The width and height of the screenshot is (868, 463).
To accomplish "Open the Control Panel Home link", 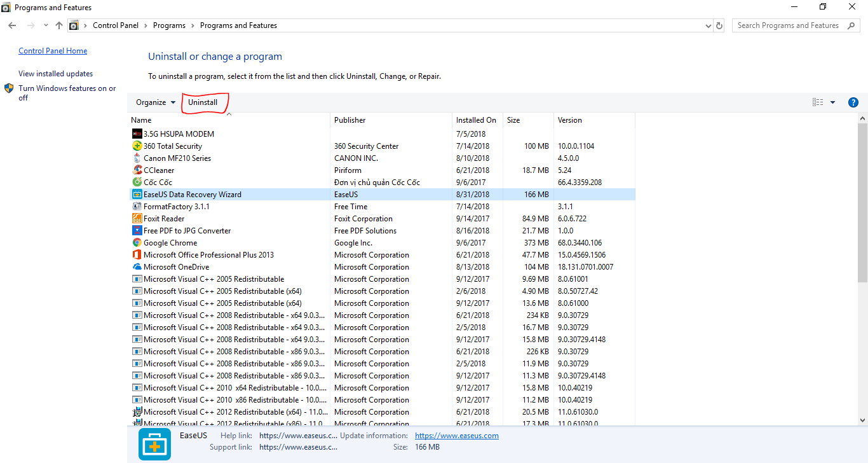I will click(53, 51).
